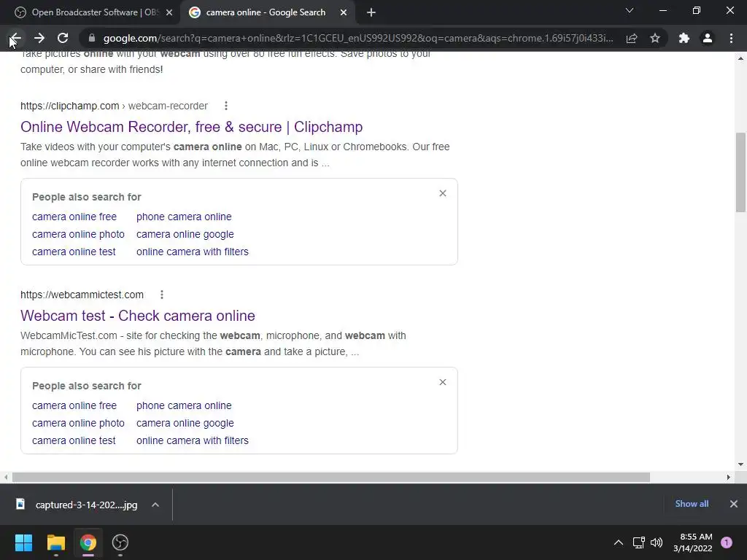Dismiss People also search under Clipchamp
The width and height of the screenshot is (747, 560).
pos(443,193)
